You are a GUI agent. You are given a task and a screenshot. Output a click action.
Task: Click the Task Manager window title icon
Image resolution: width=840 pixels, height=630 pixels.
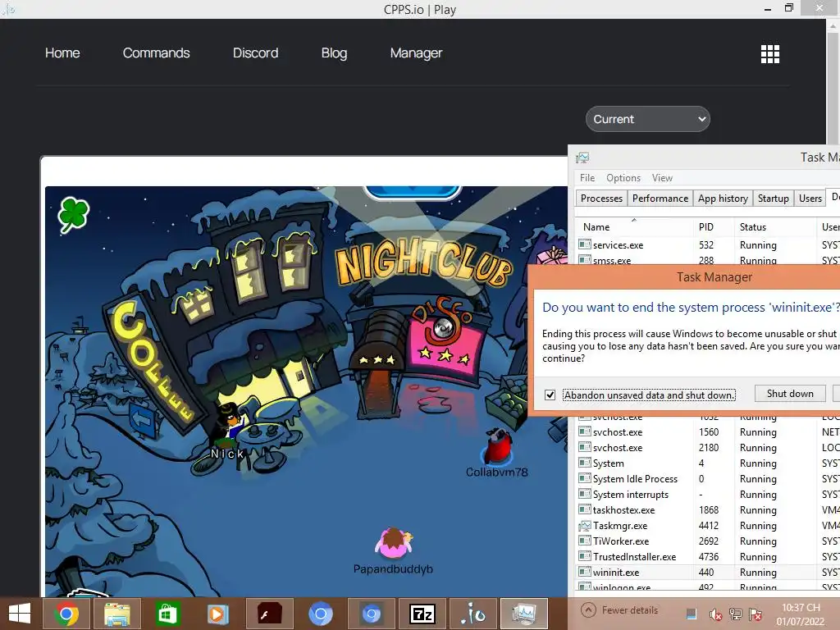coord(582,157)
